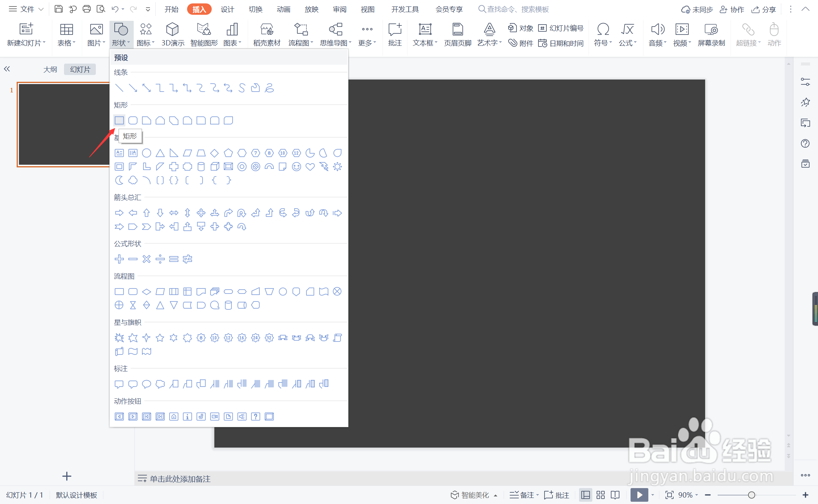Start 屏幕录制 screen recording

(x=711, y=35)
